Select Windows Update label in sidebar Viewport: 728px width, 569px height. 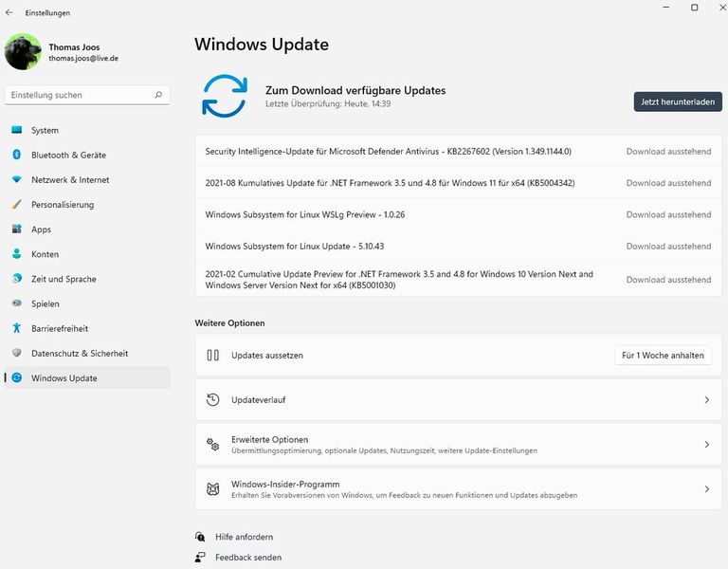[64, 378]
